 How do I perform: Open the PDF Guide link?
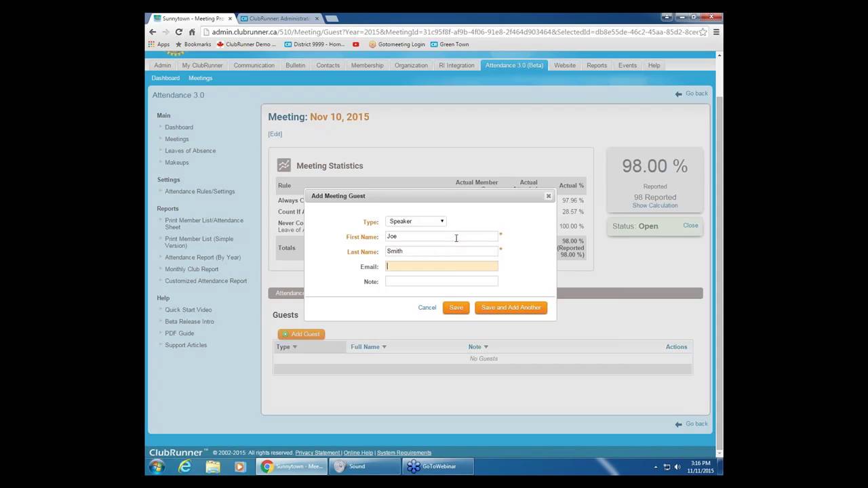179,333
